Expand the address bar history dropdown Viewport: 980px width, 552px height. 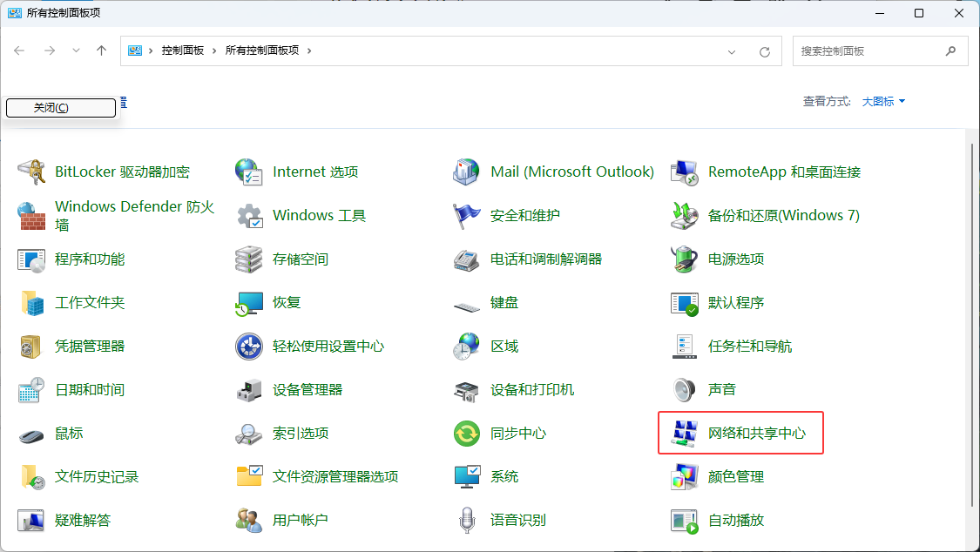pos(732,51)
